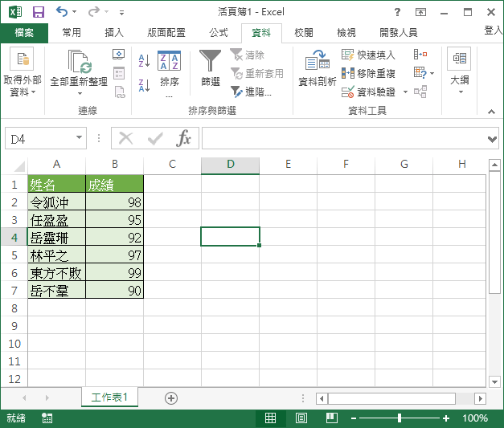Open connection Properties icon
Viewport: 504px width, 428px height.
point(119,73)
